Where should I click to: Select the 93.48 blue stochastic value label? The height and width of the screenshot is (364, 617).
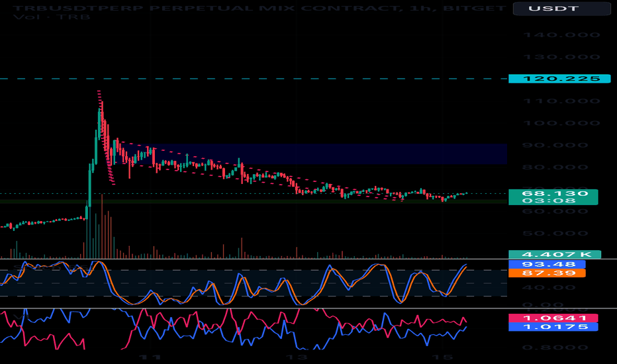click(x=547, y=265)
